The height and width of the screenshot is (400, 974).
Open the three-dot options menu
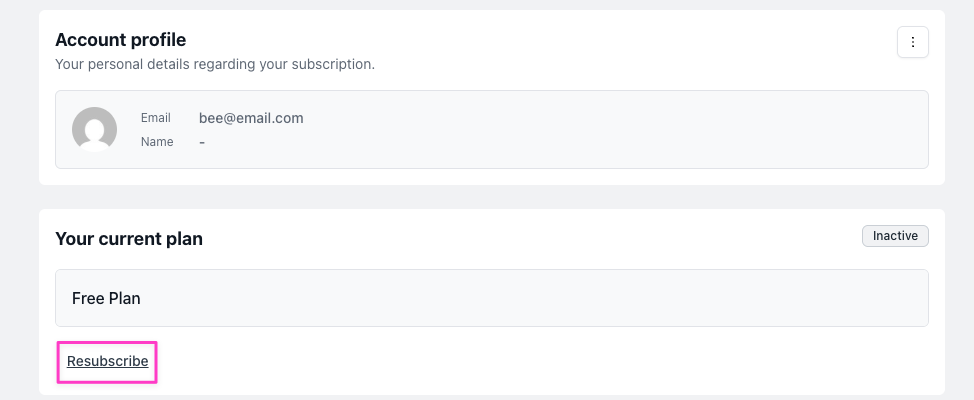pos(912,42)
